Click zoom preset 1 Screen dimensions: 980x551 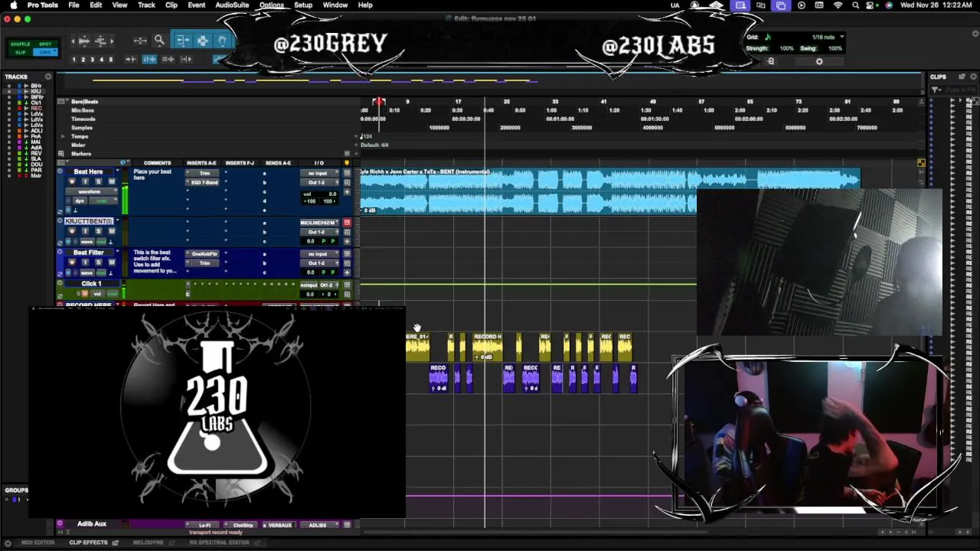[x=73, y=59]
